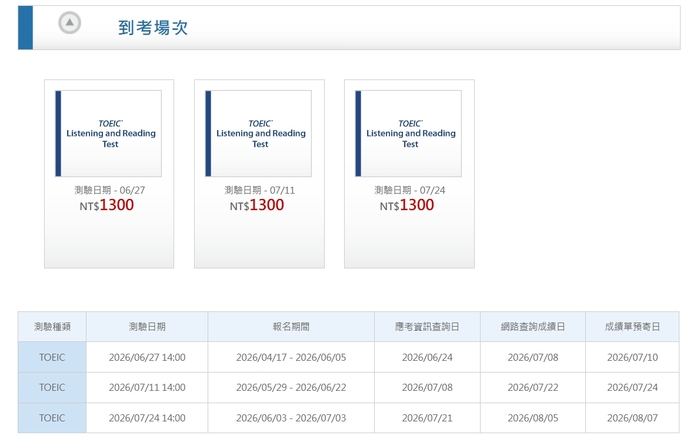
Task: Click 2026/07/08 in the 應考資訊查詢日 column
Action: 427,388
